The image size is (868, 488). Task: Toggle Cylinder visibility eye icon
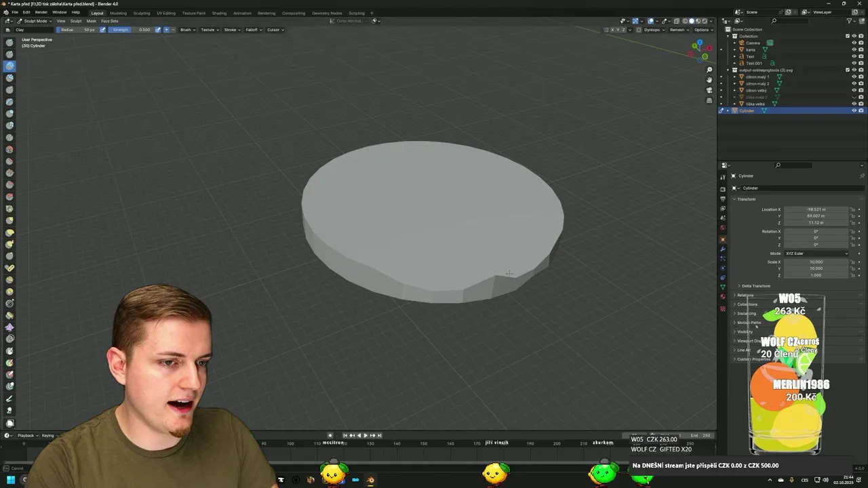(854, 110)
